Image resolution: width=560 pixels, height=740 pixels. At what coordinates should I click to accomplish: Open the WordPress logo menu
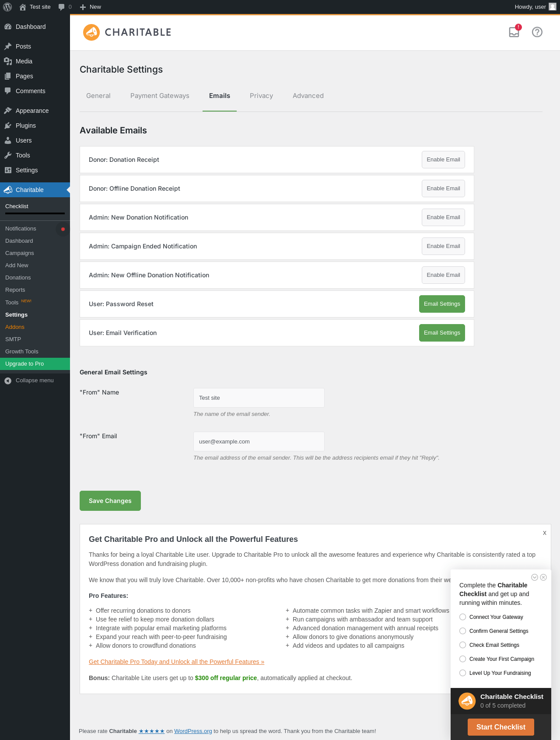point(7,7)
